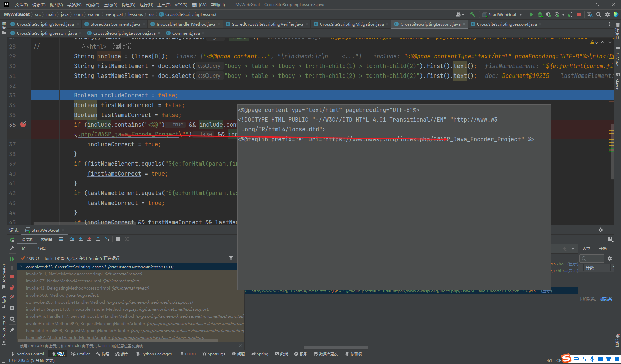
Task: Go to next highlighted error arrow
Action: 610,42
